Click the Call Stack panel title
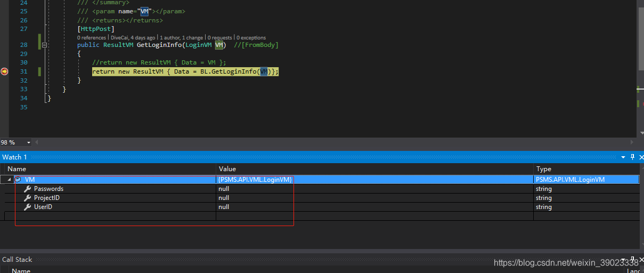Viewport: 644px width, 273px height. pyautogui.click(x=17, y=260)
